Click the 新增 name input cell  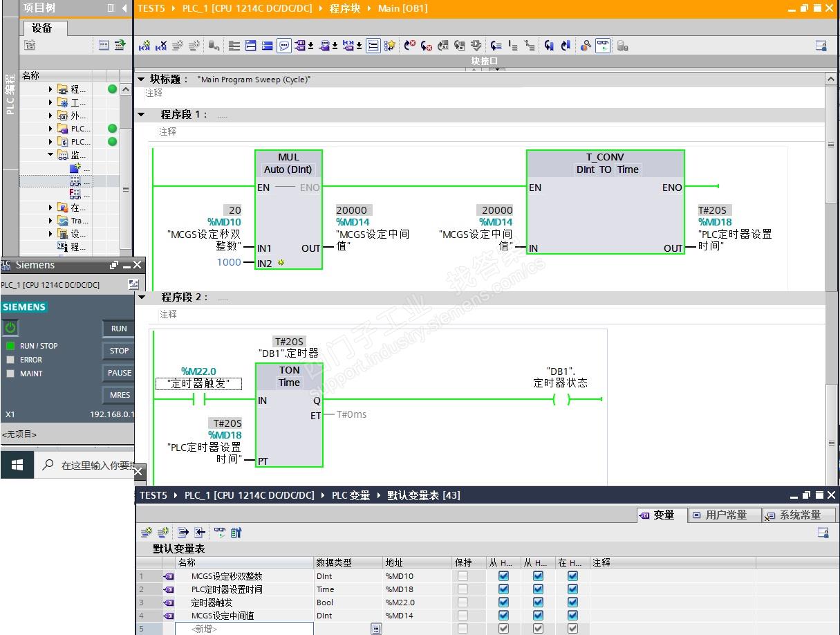(x=244, y=629)
